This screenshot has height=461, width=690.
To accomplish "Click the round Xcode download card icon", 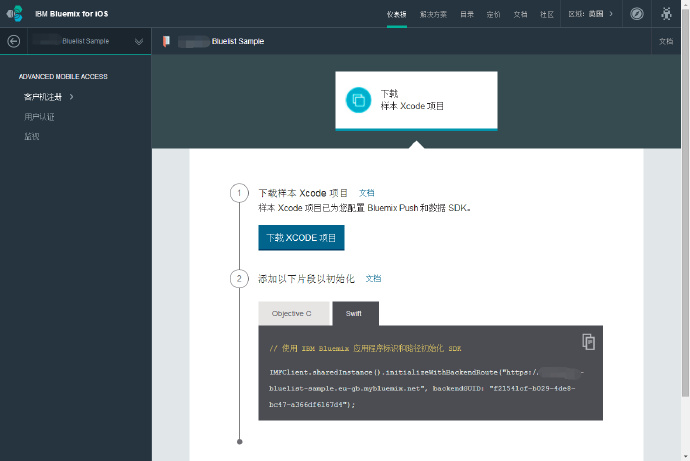I will tap(359, 100).
